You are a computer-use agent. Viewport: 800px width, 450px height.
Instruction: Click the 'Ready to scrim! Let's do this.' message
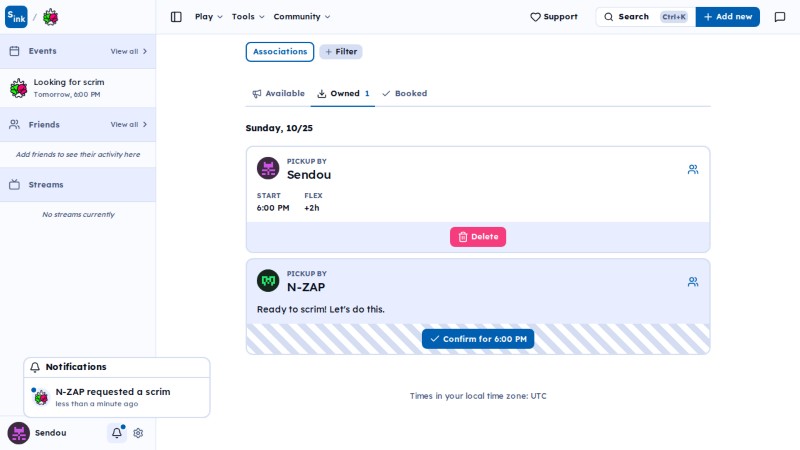click(320, 309)
